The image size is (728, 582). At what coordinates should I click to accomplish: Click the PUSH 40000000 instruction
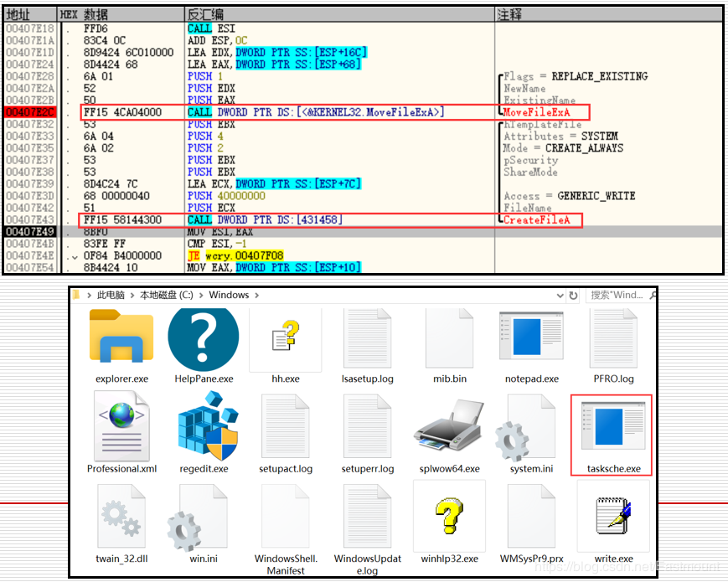(226, 196)
